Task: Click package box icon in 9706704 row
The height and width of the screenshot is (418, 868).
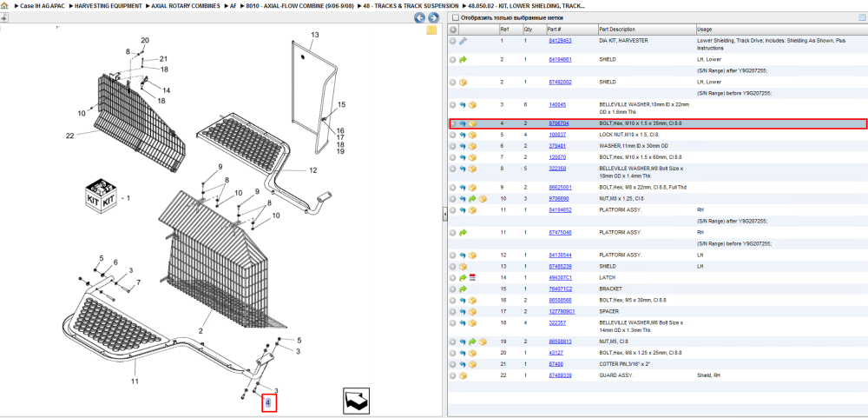Action: [x=473, y=123]
